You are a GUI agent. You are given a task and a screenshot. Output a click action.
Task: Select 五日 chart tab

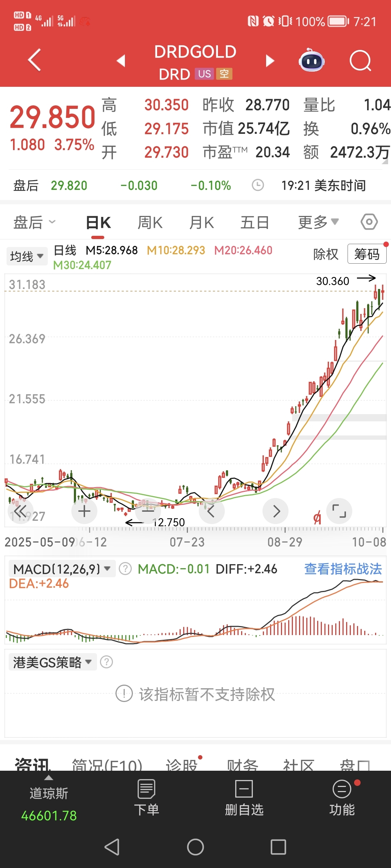(255, 222)
